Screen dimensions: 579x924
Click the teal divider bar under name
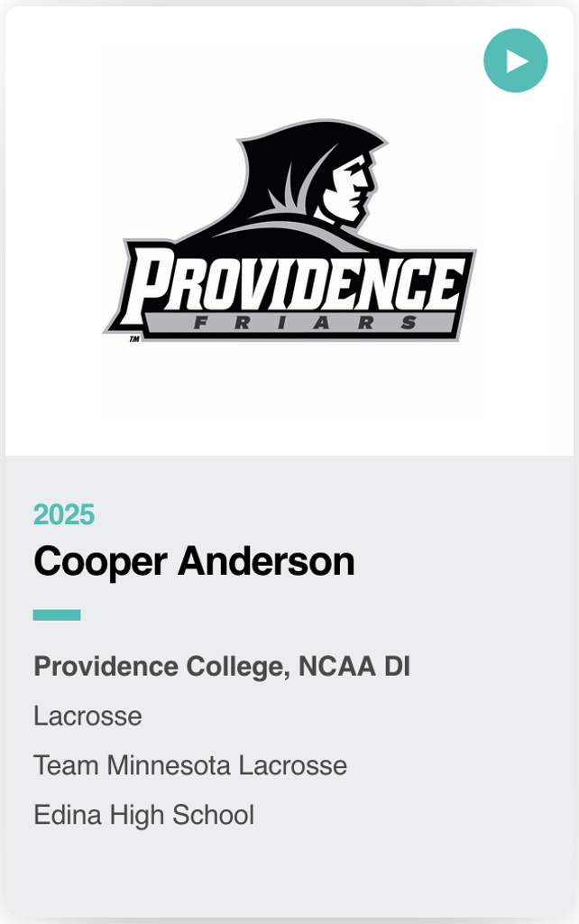[57, 615]
